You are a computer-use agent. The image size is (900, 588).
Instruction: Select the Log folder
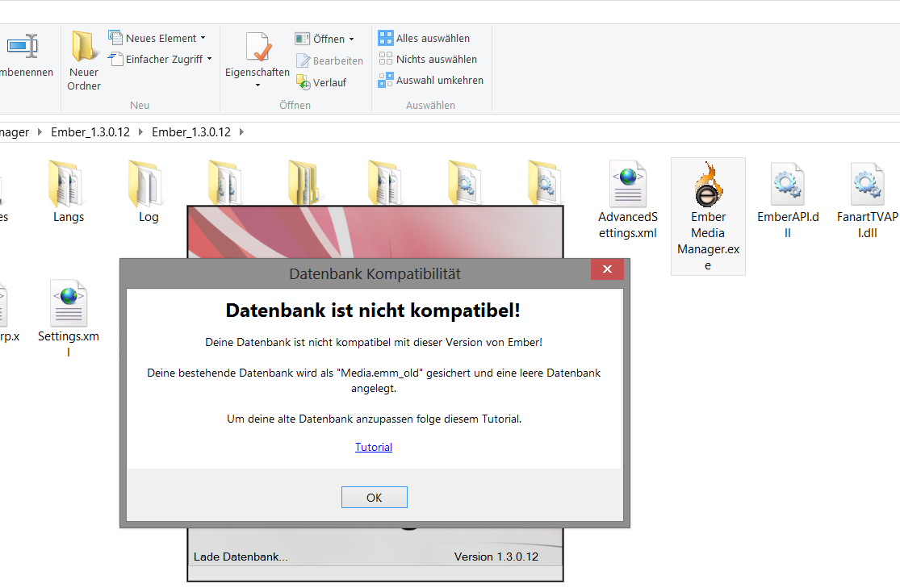(x=148, y=192)
